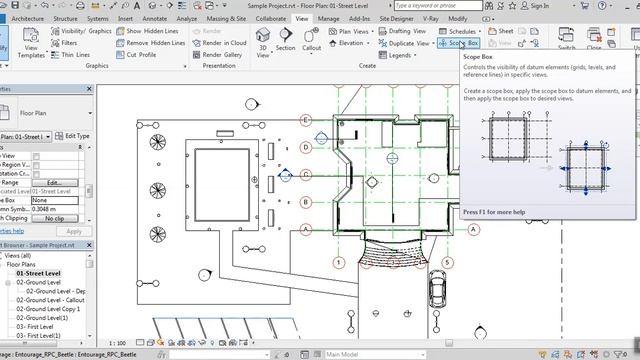Click the Communication Center binoculars icon
640x360 pixels.
point(489,6)
